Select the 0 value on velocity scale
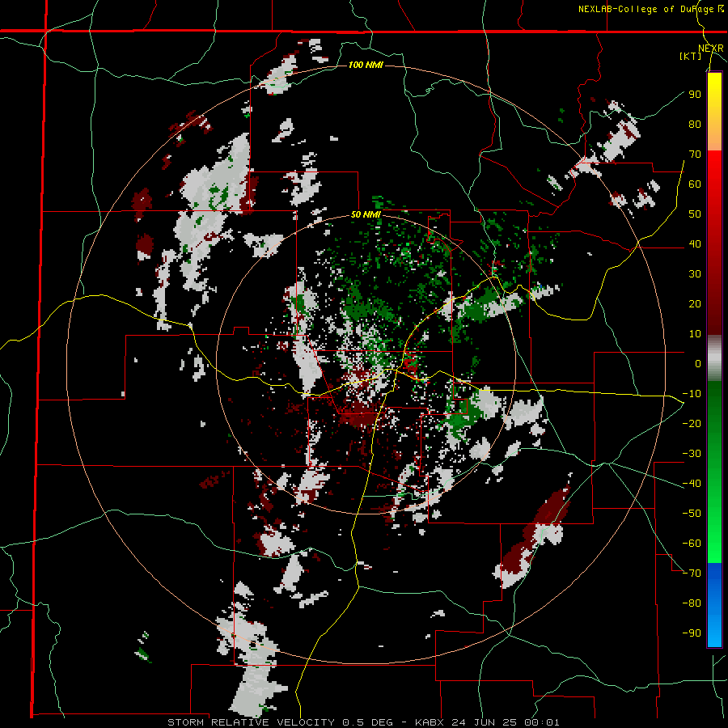The image size is (728, 728). click(x=698, y=364)
